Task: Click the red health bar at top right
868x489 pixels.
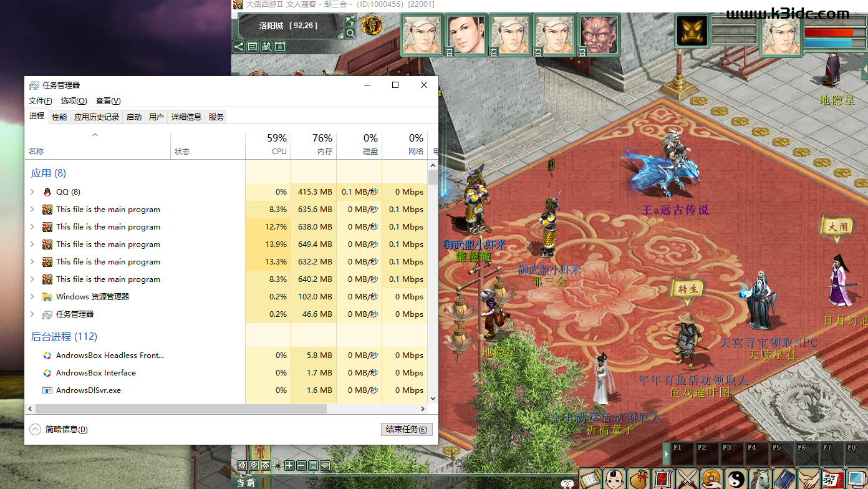Action: (829, 32)
